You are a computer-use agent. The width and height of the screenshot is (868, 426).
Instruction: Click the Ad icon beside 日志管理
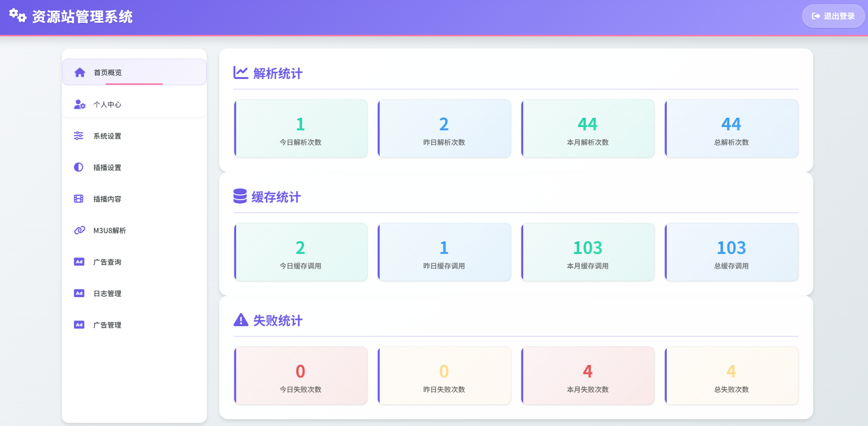click(79, 293)
